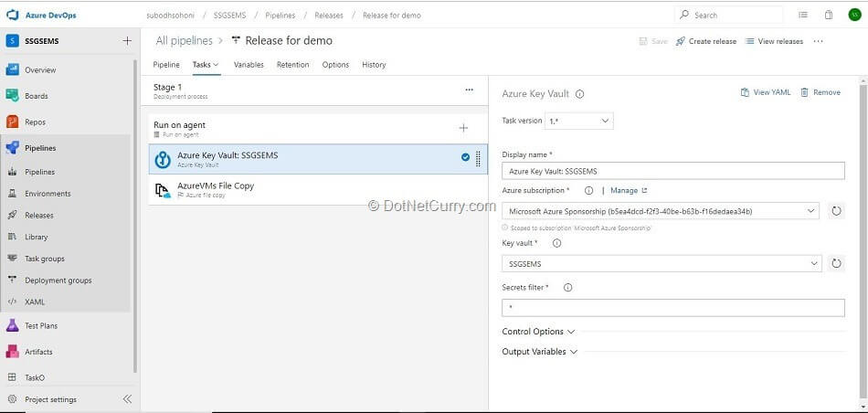Image resolution: width=868 pixels, height=413 pixels.
Task: Click the Azure Key Vault task checkmark
Action: pyautogui.click(x=465, y=158)
